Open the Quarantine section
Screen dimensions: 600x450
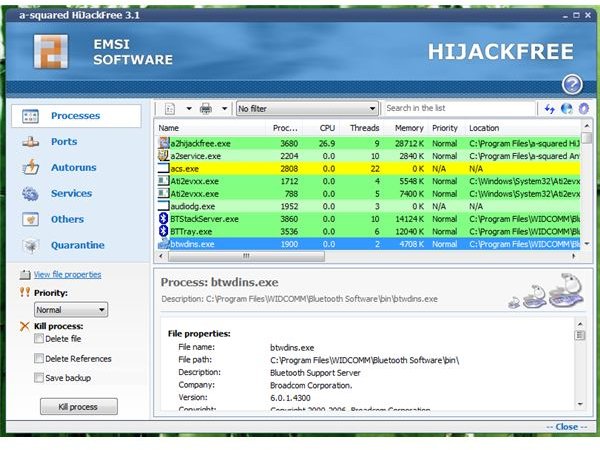(x=78, y=245)
